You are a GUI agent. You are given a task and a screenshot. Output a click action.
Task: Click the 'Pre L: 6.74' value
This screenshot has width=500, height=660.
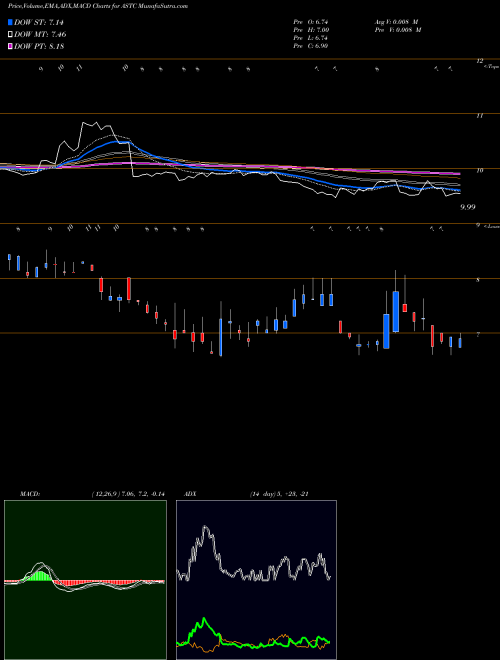click(x=310, y=38)
